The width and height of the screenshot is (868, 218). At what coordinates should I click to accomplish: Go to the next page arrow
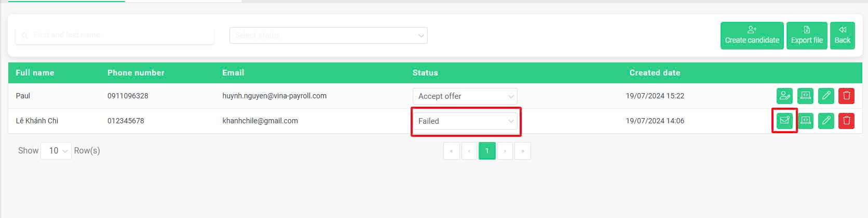505,151
